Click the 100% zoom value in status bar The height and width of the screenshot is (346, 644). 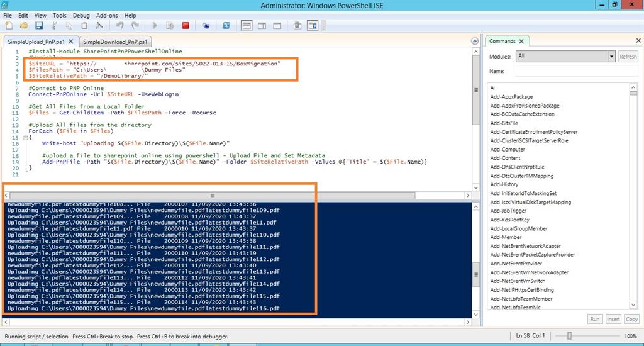point(630,336)
